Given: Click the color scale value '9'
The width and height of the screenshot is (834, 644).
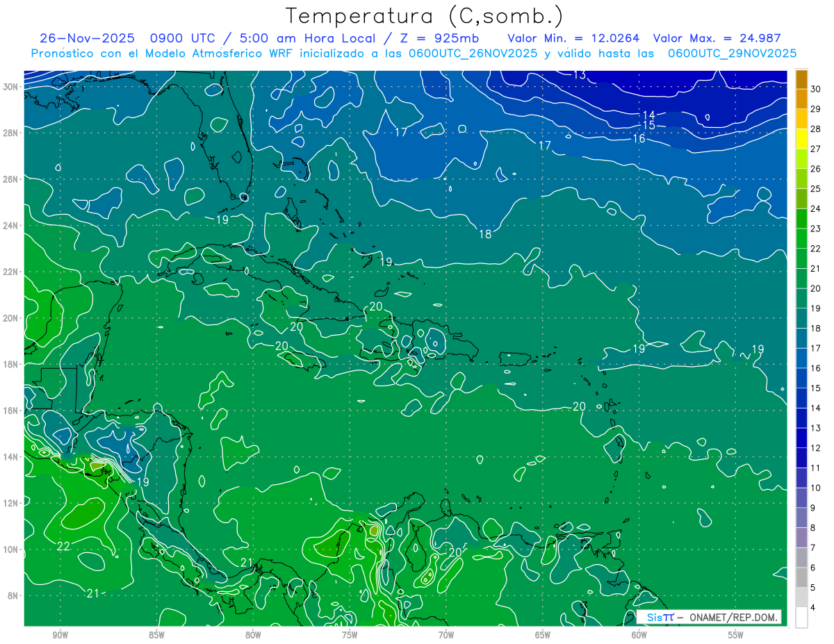Looking at the screenshot, I should (814, 508).
